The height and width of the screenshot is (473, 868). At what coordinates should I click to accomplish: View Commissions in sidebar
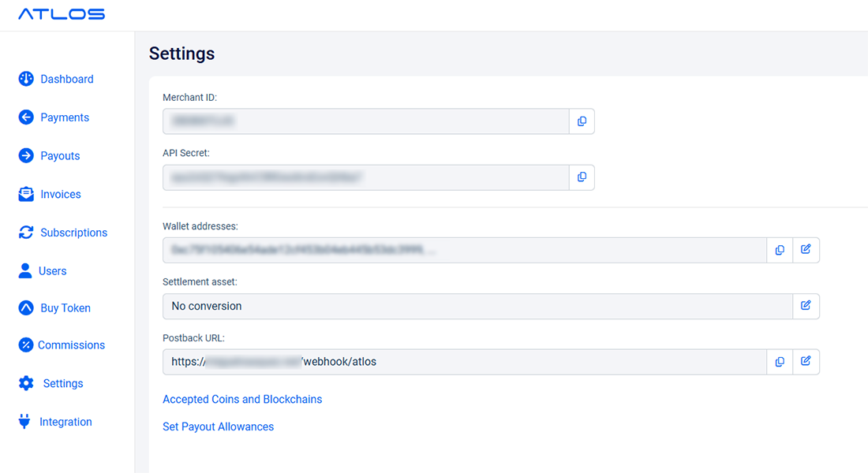tap(71, 345)
